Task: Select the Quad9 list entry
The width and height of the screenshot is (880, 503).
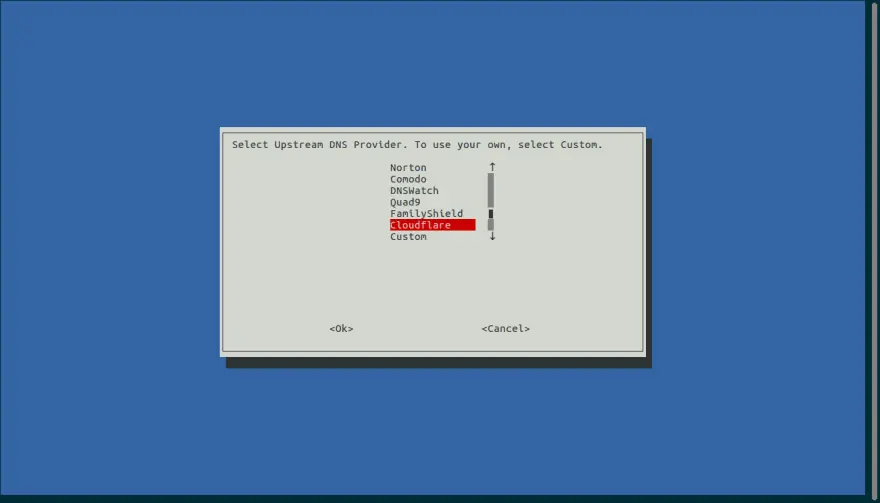Action: pyautogui.click(x=405, y=202)
